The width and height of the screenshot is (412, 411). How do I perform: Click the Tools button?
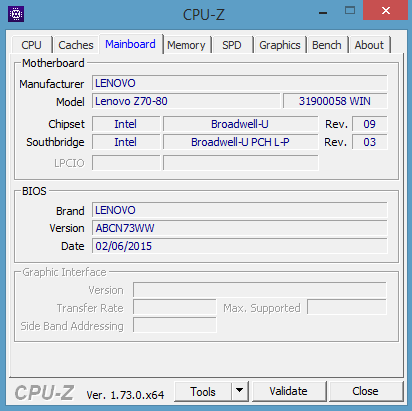point(203,391)
